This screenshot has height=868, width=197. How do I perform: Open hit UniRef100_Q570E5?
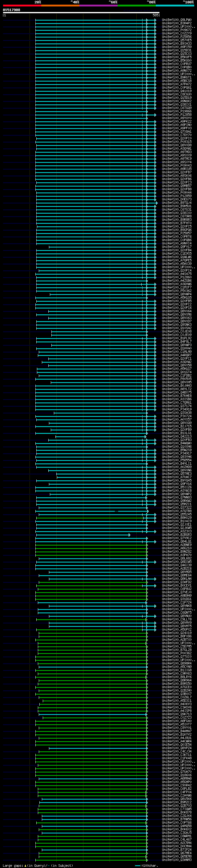pos(177,40)
